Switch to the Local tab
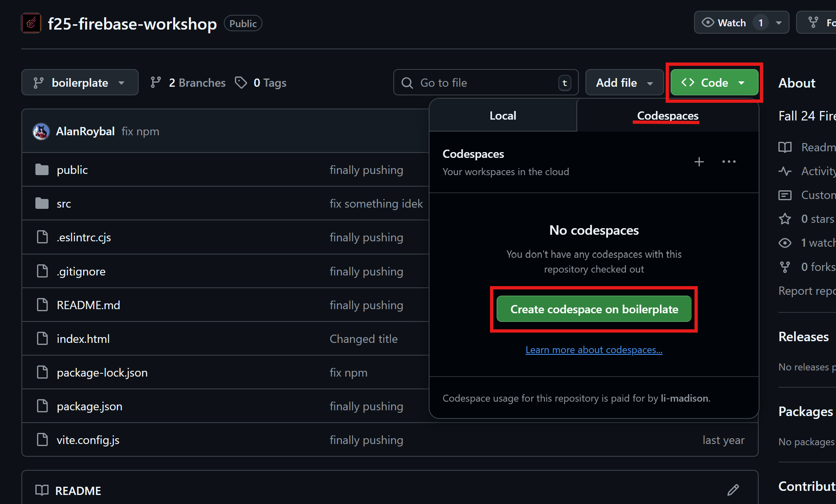The image size is (836, 504). click(503, 116)
